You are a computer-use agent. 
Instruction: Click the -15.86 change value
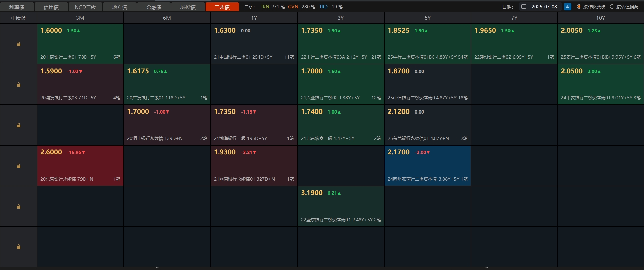[76, 152]
